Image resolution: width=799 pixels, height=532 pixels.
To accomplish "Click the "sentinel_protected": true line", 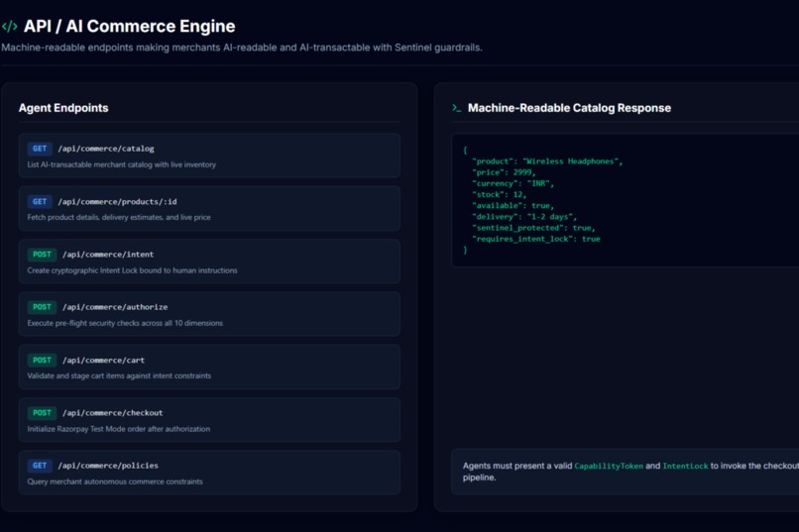I will (533, 228).
